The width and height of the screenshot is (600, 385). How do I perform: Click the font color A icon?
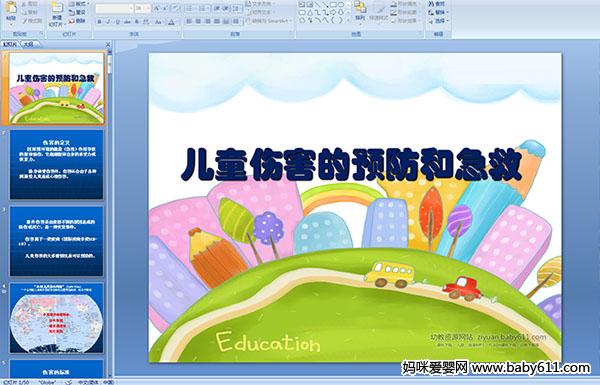(171, 22)
